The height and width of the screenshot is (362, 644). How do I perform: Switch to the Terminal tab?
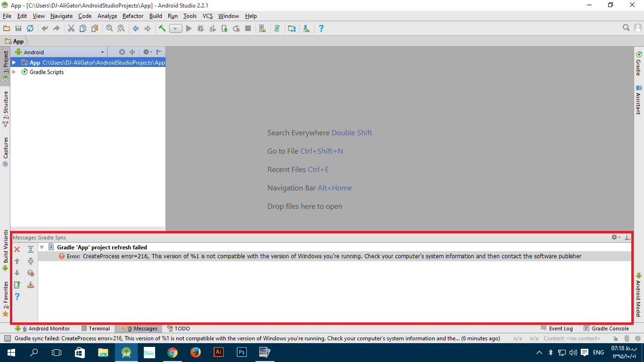(96, 329)
